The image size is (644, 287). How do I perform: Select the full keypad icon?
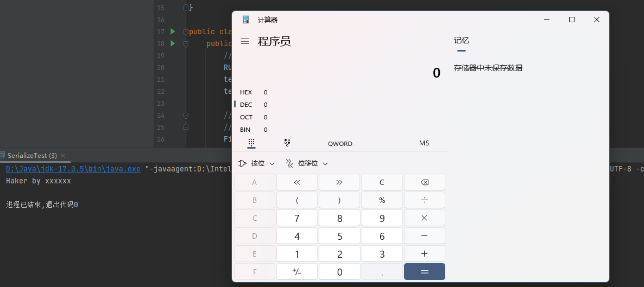[x=251, y=143]
